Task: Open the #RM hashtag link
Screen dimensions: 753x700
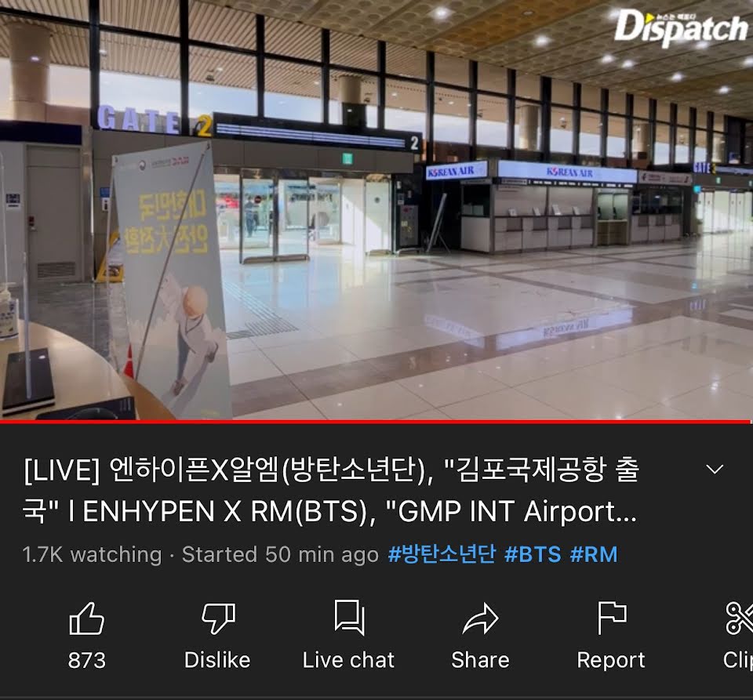Action: point(594,554)
